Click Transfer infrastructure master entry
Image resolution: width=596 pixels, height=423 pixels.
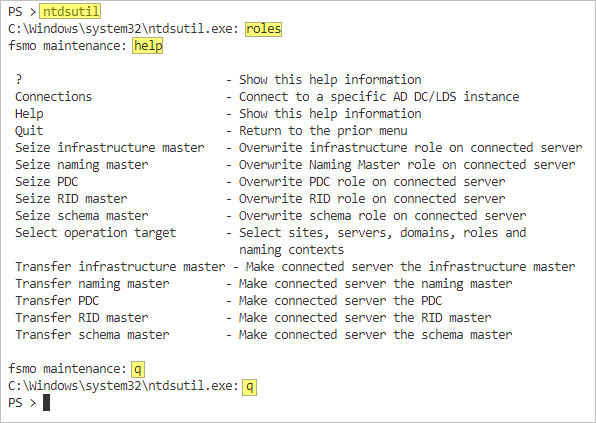click(120, 266)
